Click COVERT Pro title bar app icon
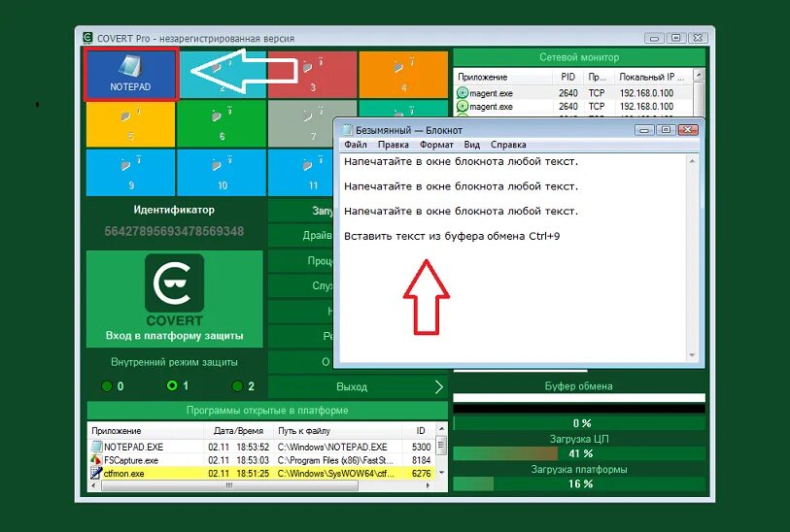Screen dimensions: 790x532 [x=87, y=38]
